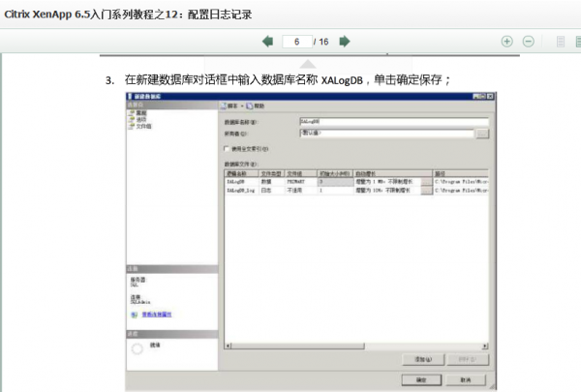This screenshot has height=392, width=581.
Task: Click the horizontal scrollbar's right arrow
Action: click(x=485, y=347)
